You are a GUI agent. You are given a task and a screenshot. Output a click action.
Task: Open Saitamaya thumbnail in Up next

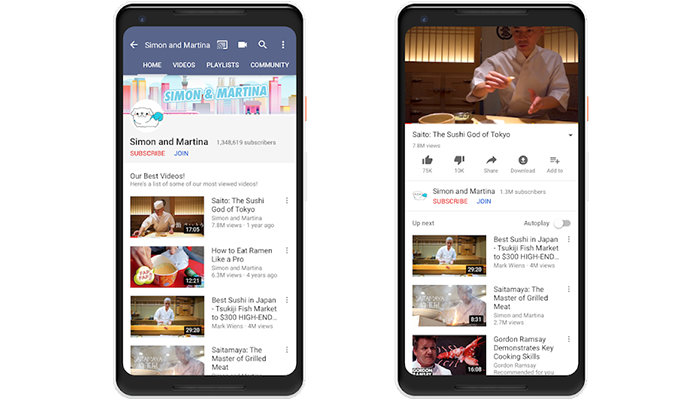pos(449,306)
